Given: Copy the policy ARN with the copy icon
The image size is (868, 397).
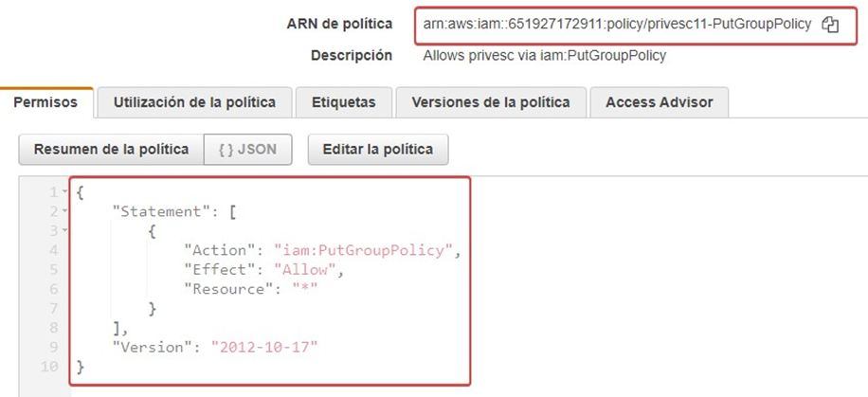Looking at the screenshot, I should tap(830, 25).
